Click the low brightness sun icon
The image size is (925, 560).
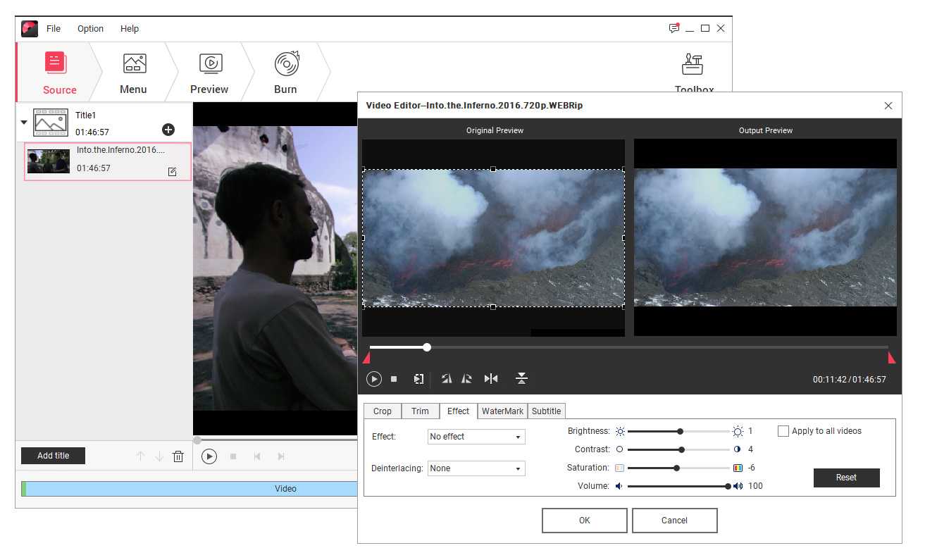(620, 431)
